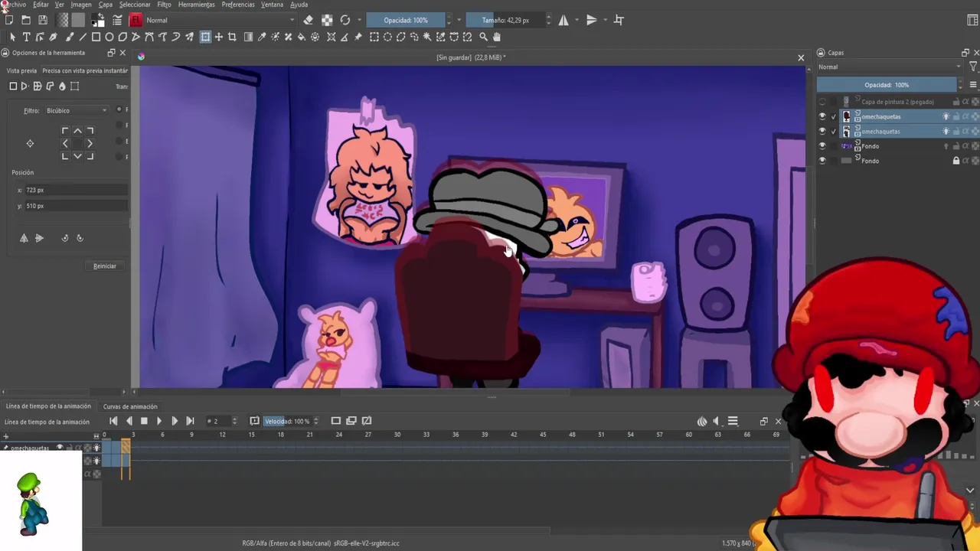Jump to first frame in timeline

pyautogui.click(x=114, y=421)
